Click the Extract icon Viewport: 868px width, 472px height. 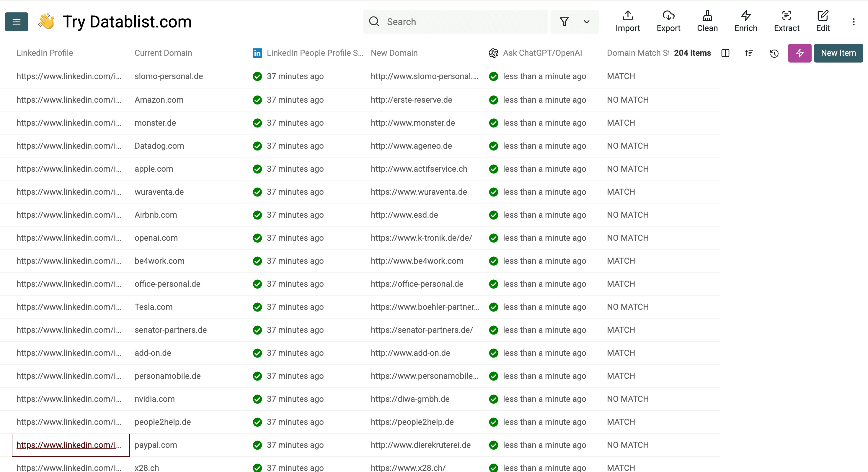(787, 21)
